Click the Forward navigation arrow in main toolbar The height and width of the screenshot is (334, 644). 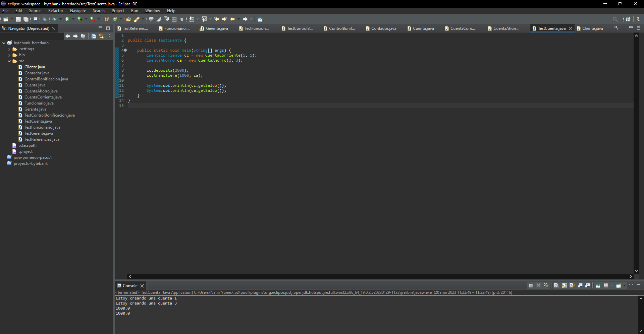[x=245, y=19]
